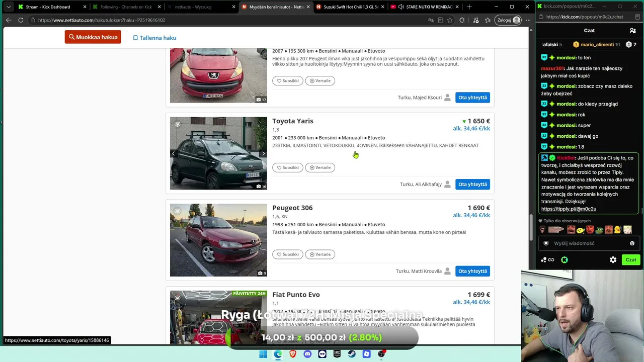Viewport: 644px width, 362px height.
Task: Add the Peugeot 207 to Suosikki favorites
Action: pyautogui.click(x=288, y=80)
